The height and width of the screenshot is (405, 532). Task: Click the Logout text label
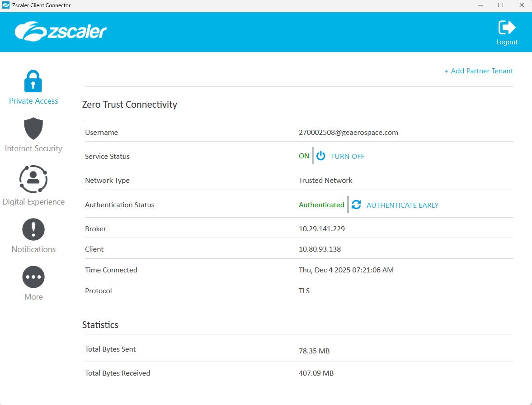click(x=507, y=42)
